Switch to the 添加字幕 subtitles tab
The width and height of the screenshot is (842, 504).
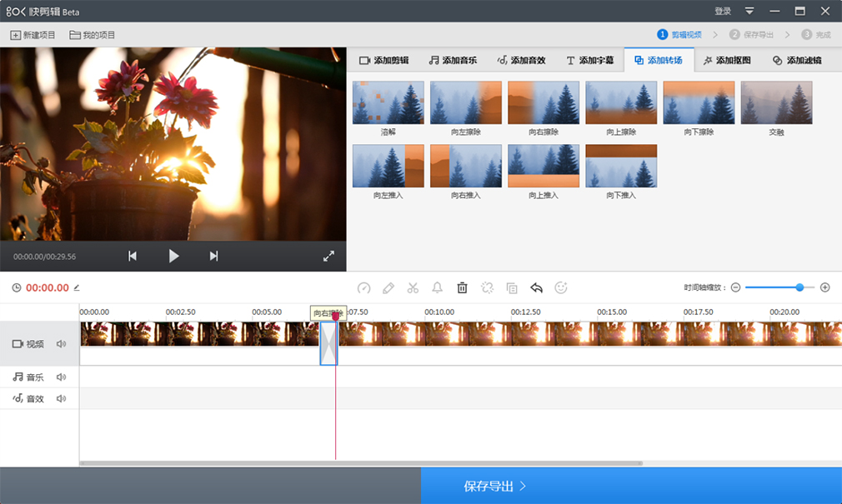pyautogui.click(x=589, y=61)
